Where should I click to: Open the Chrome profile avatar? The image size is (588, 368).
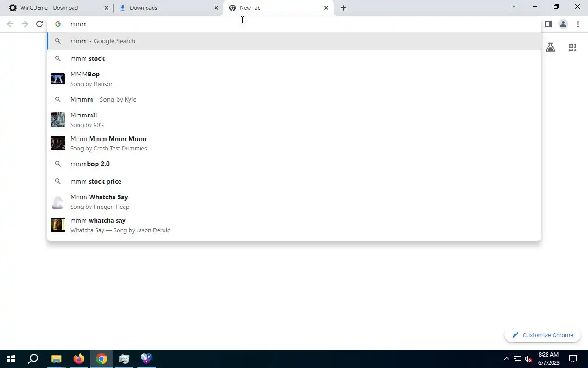click(x=563, y=24)
